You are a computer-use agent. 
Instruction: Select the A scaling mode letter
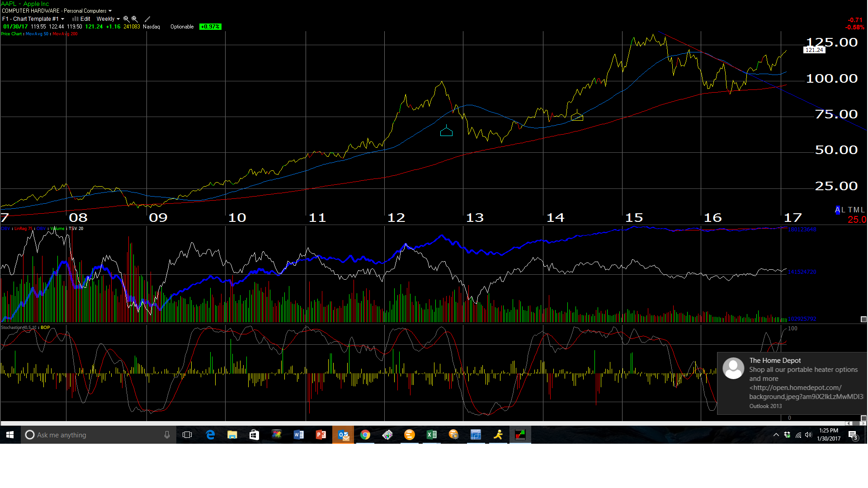pos(837,210)
